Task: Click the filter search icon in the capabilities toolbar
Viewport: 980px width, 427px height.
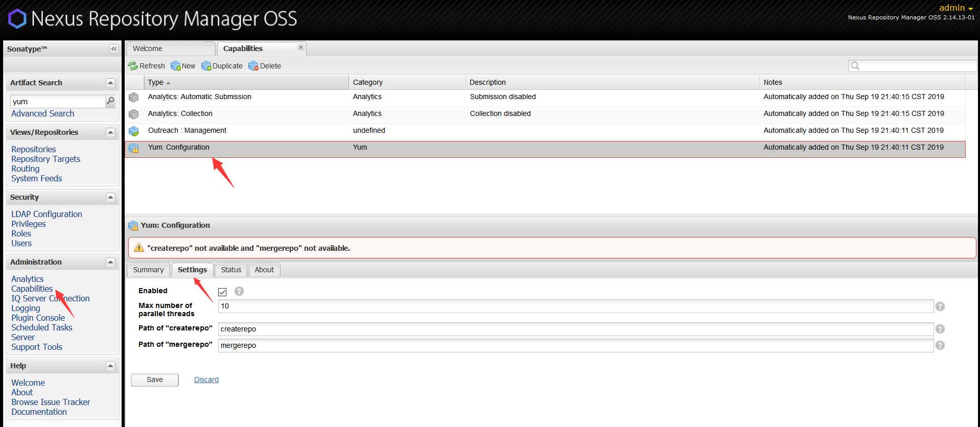Action: pyautogui.click(x=855, y=66)
